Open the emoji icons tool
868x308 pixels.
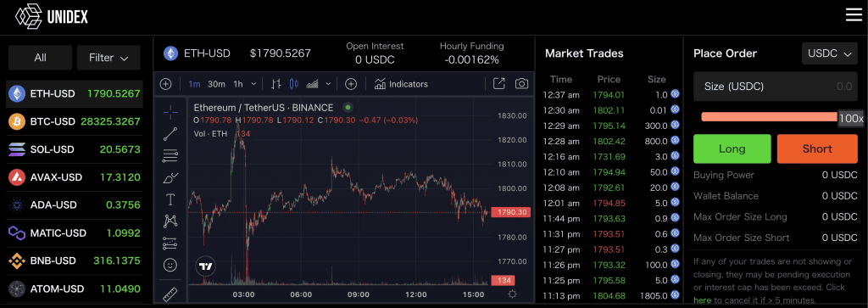[x=170, y=266]
